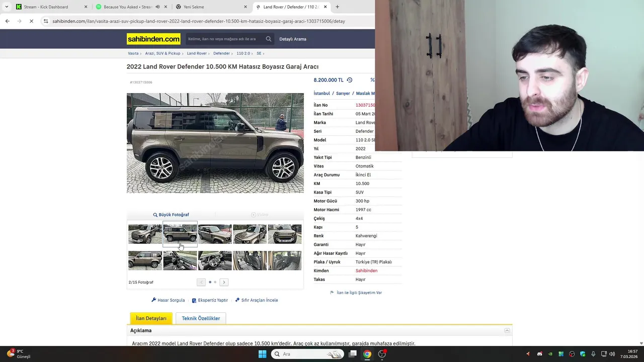Click İstanbul location link
This screenshot has width=644, height=362.
pyautogui.click(x=322, y=94)
